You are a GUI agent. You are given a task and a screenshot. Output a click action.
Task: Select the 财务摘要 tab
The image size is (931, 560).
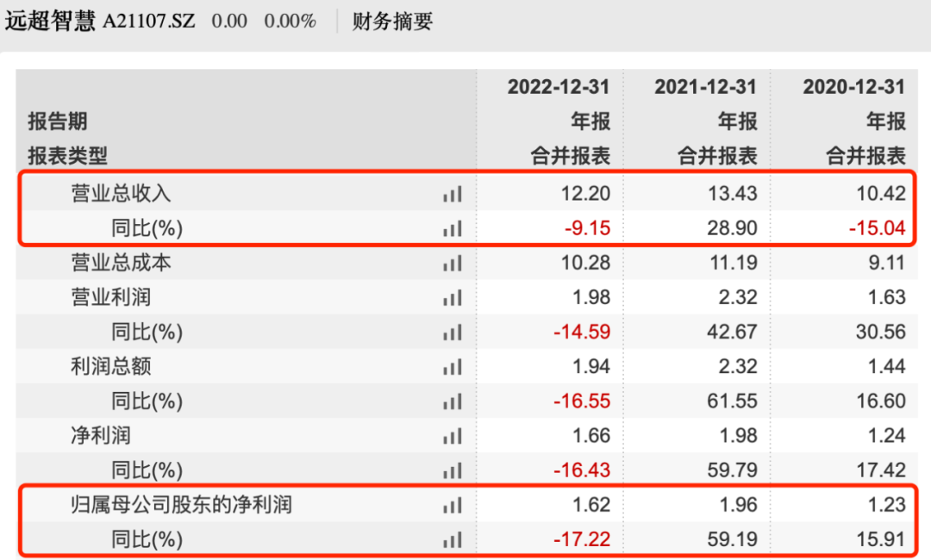pyautogui.click(x=392, y=22)
